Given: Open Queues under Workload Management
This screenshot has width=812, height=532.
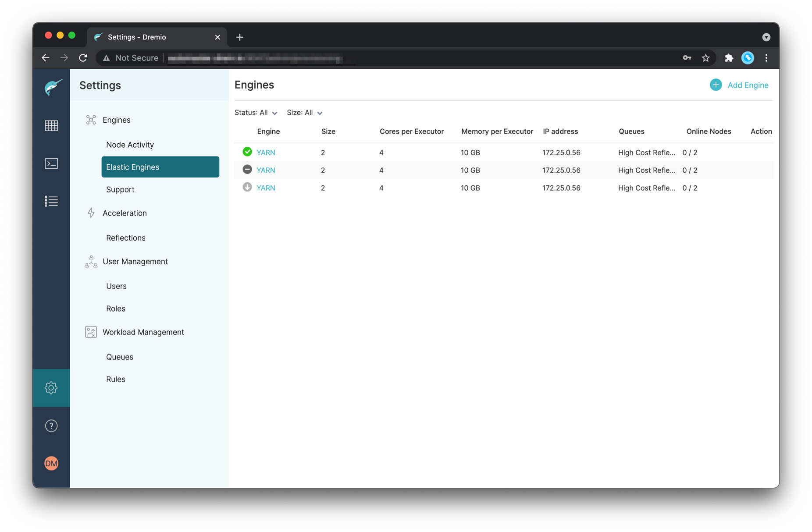Looking at the screenshot, I should click(x=119, y=357).
